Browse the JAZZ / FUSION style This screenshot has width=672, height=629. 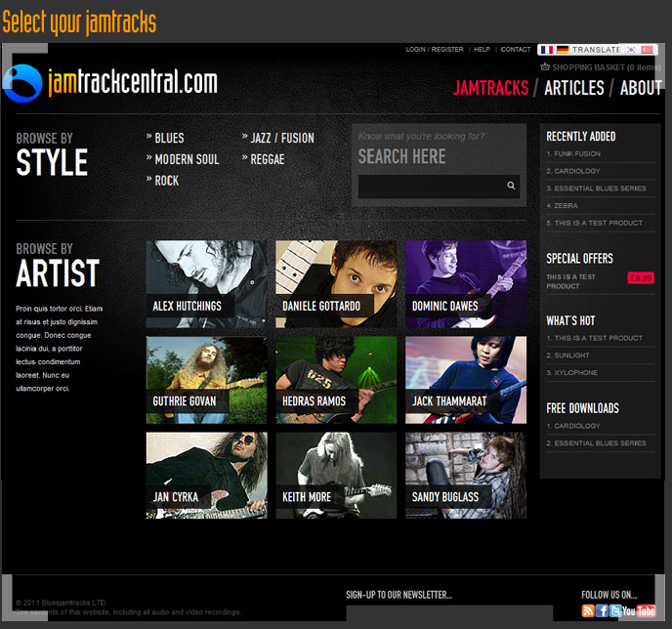(x=282, y=138)
